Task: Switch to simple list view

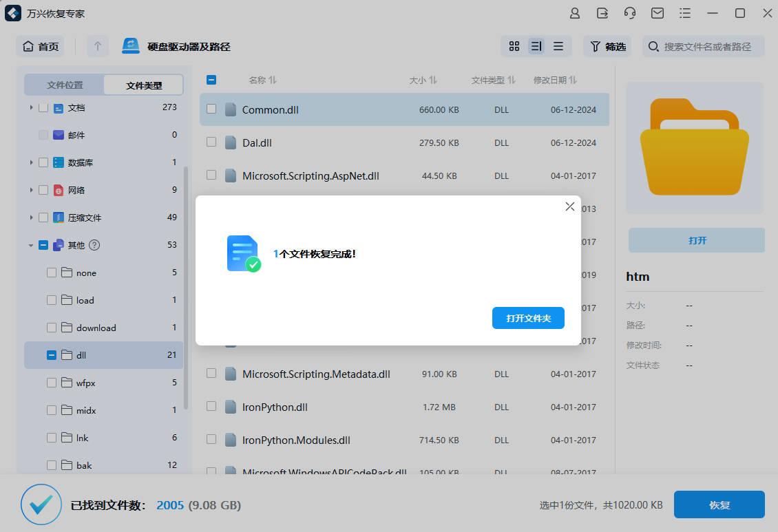Action: (558, 46)
